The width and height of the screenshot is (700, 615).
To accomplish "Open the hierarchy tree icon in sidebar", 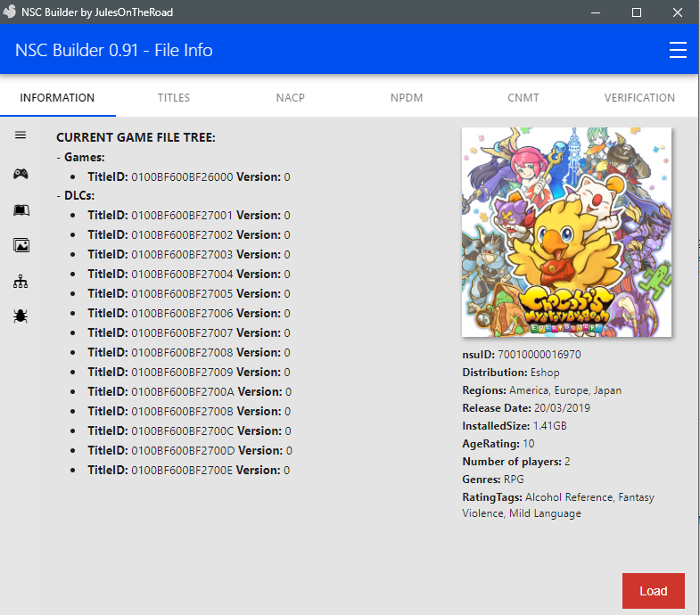I will 21,281.
